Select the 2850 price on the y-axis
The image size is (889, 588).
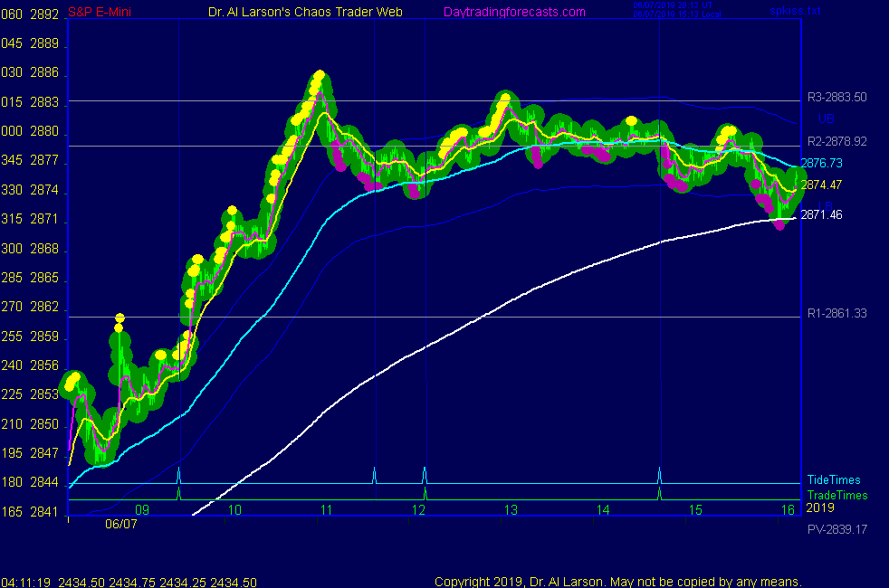(x=44, y=424)
